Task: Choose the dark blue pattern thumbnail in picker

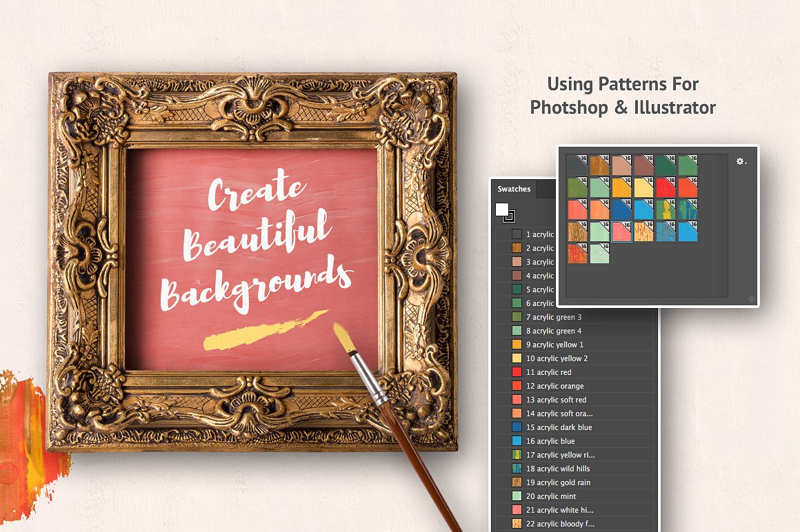Action: click(x=621, y=209)
